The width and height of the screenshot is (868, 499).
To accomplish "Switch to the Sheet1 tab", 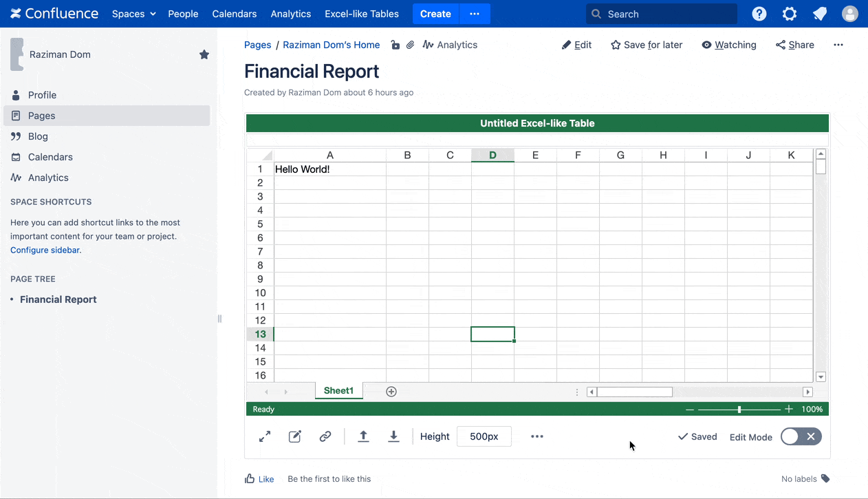I will [x=338, y=391].
